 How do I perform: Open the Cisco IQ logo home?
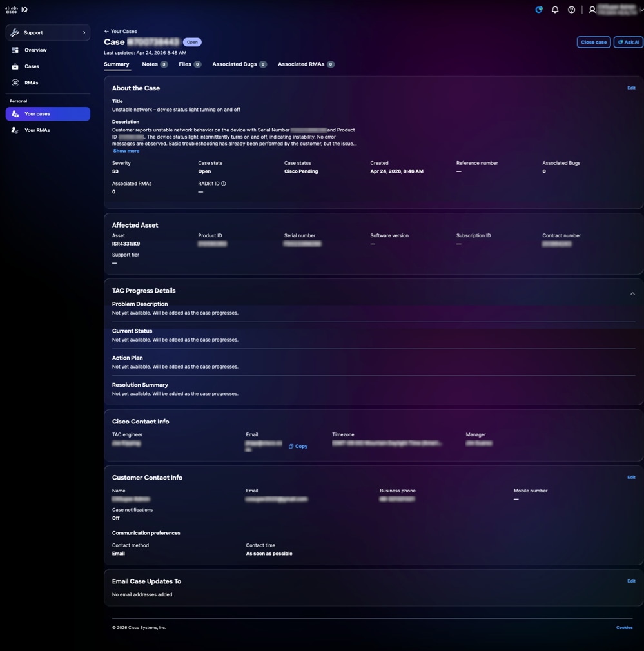pos(16,10)
